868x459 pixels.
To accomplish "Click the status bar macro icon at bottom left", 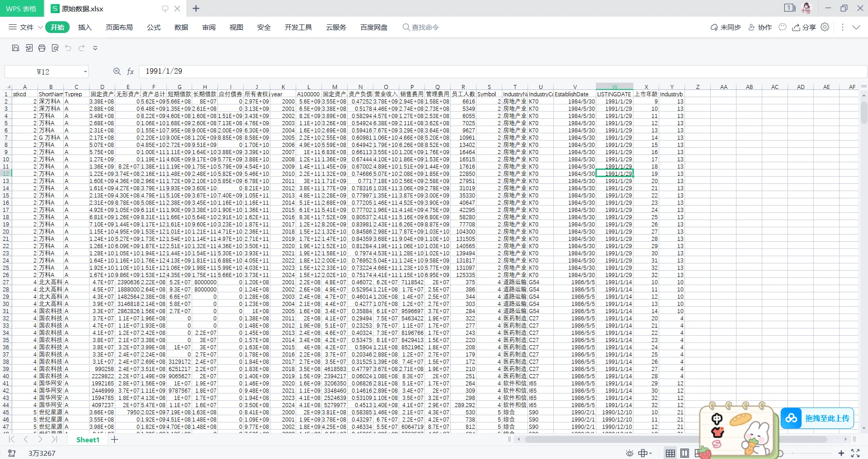I will click(12, 453).
